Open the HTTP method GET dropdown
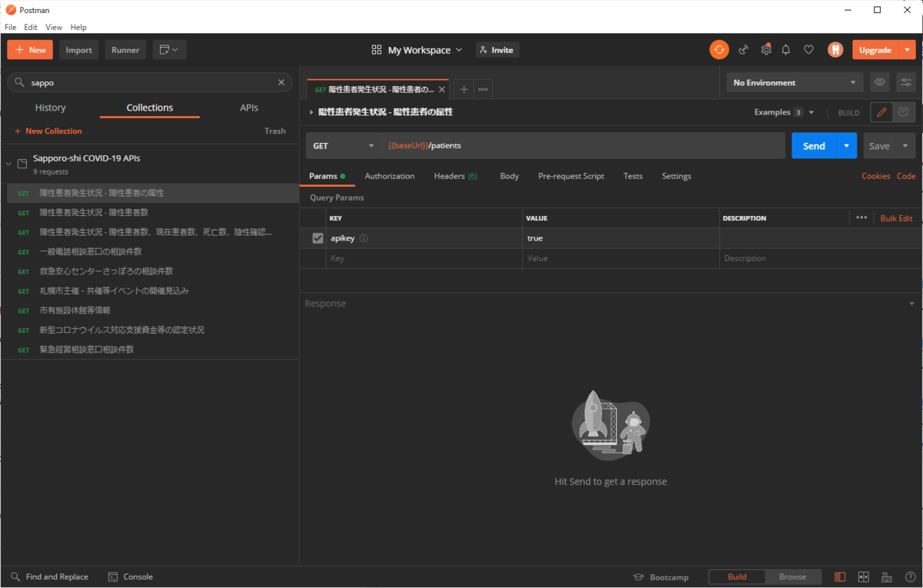The image size is (923, 588). click(x=343, y=146)
